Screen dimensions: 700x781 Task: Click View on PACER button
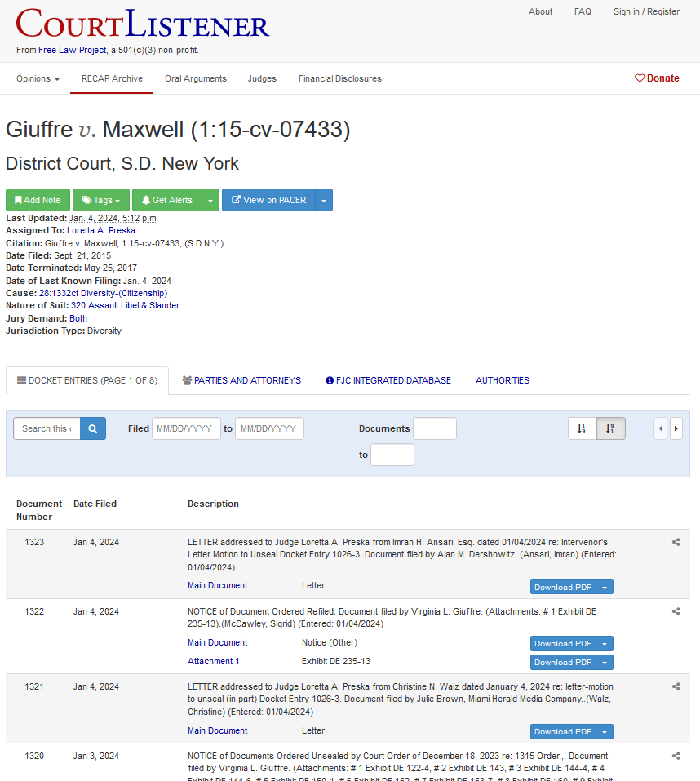coord(269,200)
